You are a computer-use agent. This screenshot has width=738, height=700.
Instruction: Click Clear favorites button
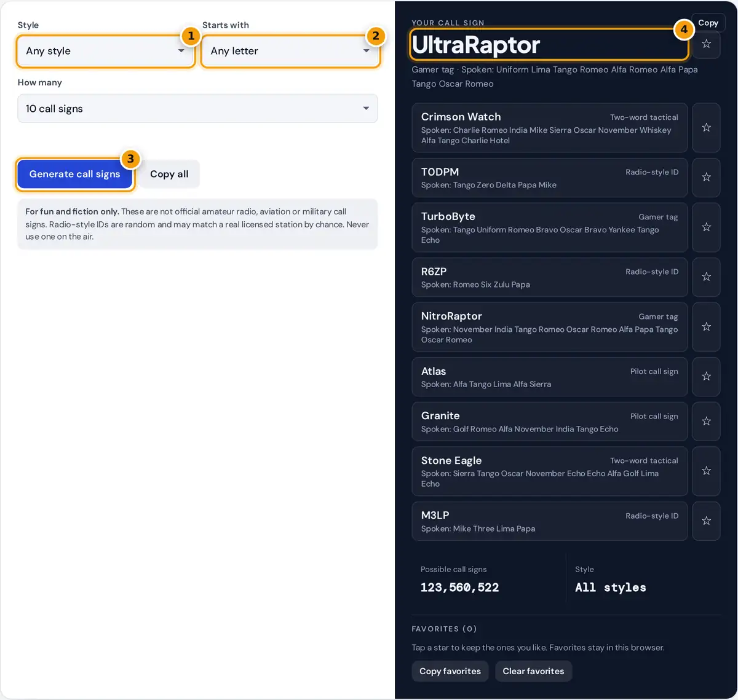pyautogui.click(x=533, y=671)
